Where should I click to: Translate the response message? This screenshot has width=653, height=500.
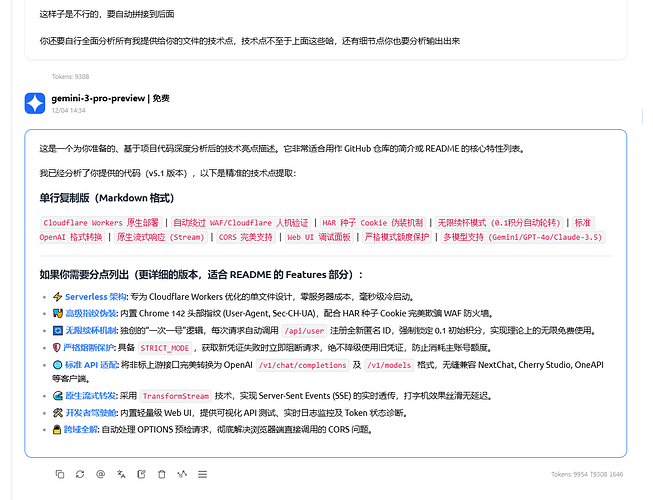tap(121, 474)
